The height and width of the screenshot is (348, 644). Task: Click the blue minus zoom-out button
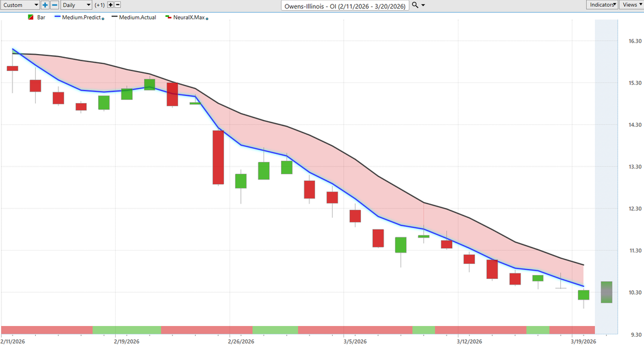[54, 5]
